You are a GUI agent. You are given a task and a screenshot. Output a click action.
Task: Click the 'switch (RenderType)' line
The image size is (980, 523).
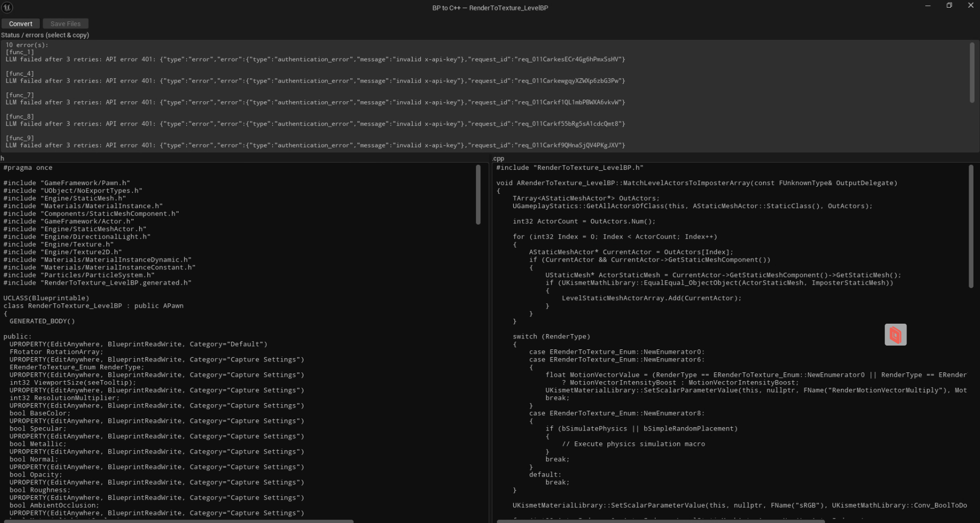[552, 336]
